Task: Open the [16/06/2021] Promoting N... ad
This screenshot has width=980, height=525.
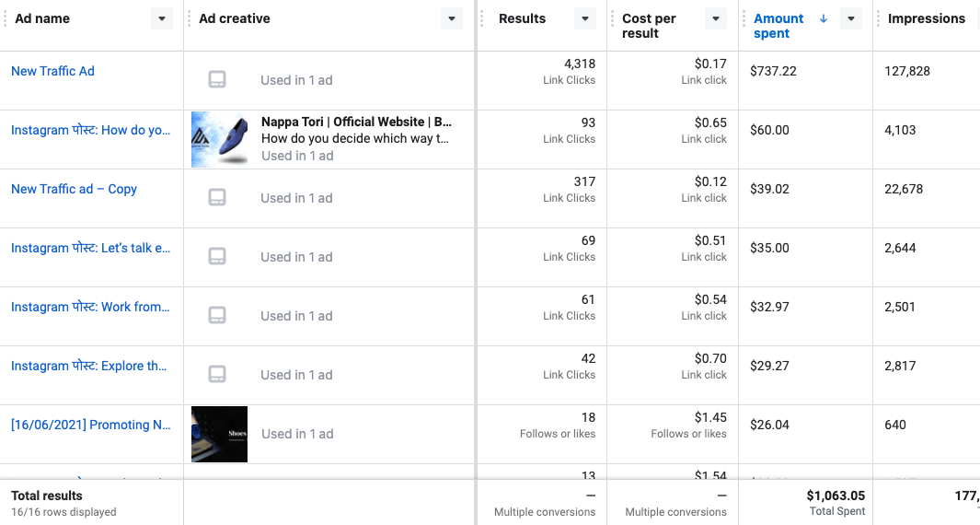Action: 90,425
